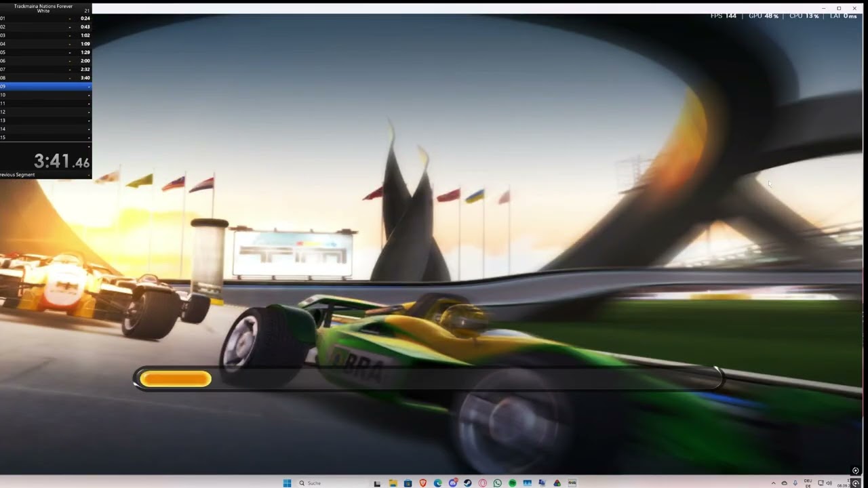The image size is (868, 488).
Task: Click the OneDrive cloud tray icon
Action: (x=785, y=483)
